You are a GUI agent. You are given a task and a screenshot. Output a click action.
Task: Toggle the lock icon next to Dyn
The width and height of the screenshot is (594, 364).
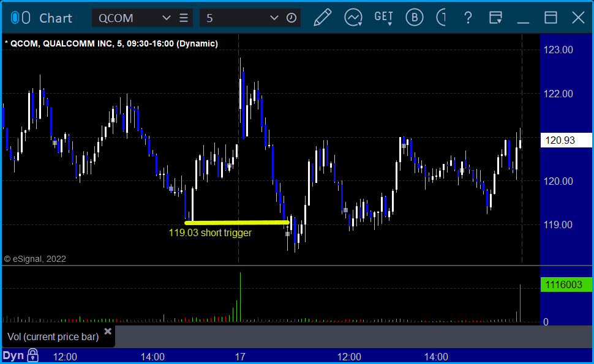point(32,355)
